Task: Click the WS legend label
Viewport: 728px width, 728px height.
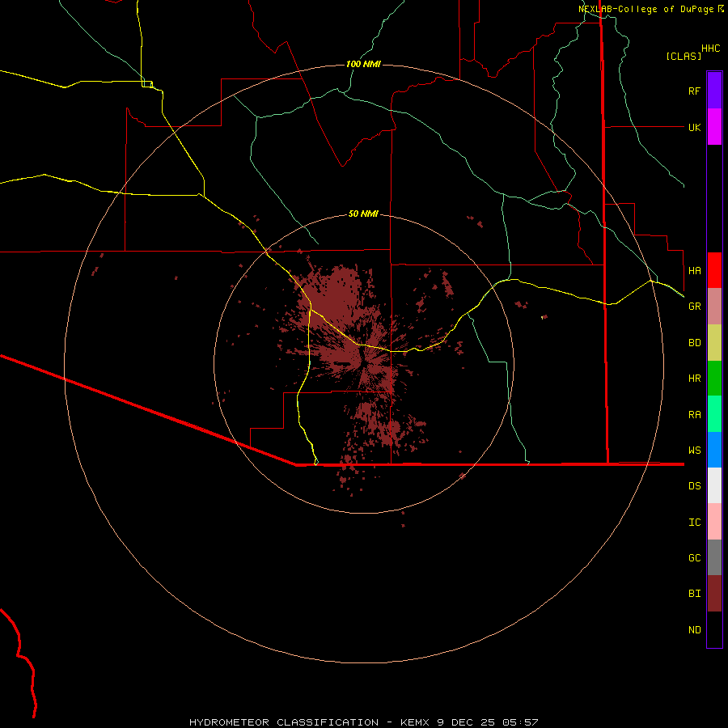Action: click(695, 450)
